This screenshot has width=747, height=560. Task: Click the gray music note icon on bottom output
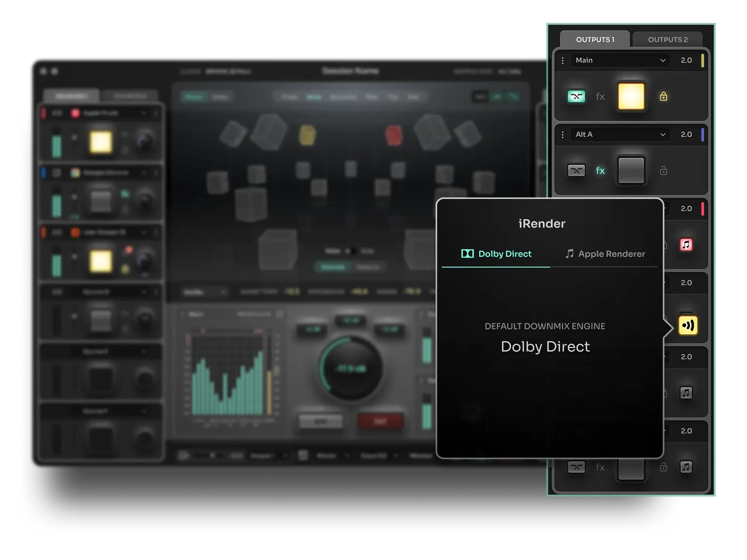685,467
